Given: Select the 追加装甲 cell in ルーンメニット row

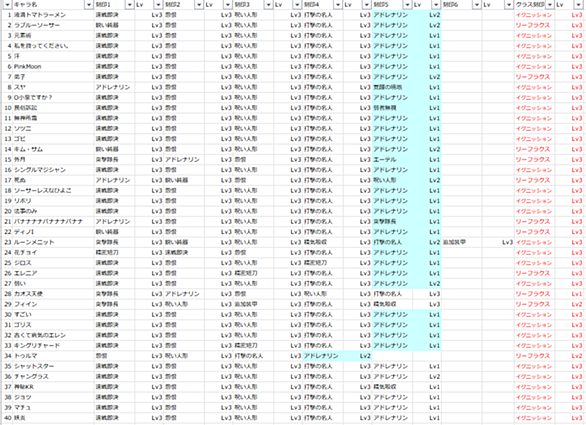Looking at the screenshot, I should 462,242.
